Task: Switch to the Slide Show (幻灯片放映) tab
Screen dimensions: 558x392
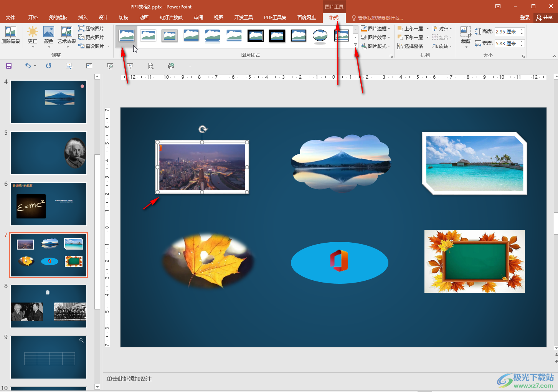Action: pos(171,18)
